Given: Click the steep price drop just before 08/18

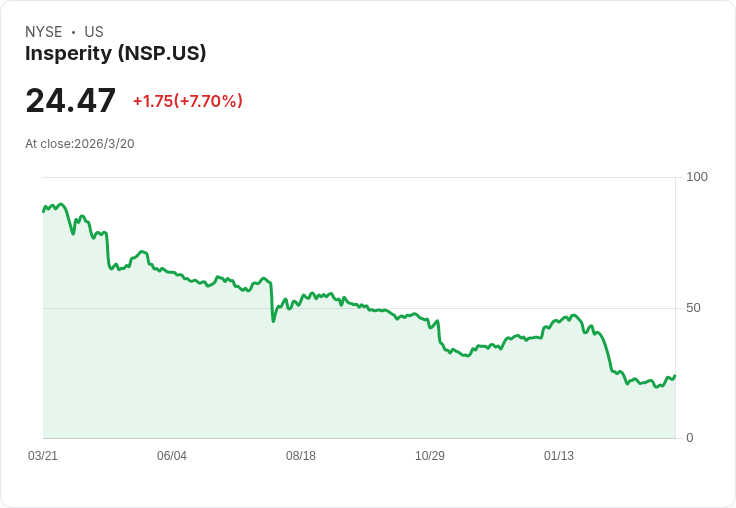Looking at the screenshot, I should click(x=272, y=302).
